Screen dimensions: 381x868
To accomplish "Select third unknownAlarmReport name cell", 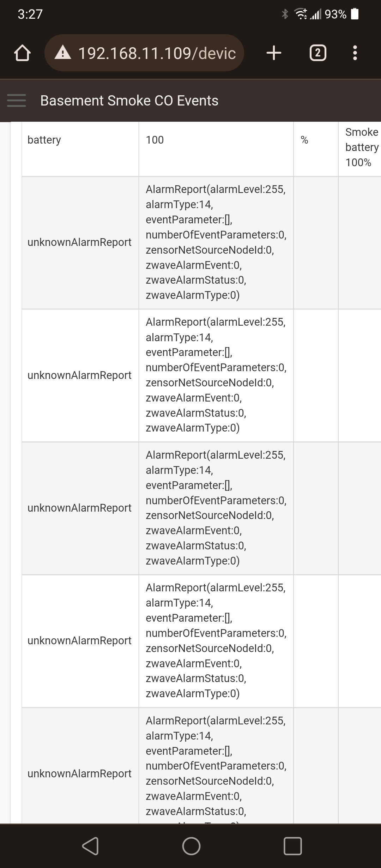I will coord(80,508).
